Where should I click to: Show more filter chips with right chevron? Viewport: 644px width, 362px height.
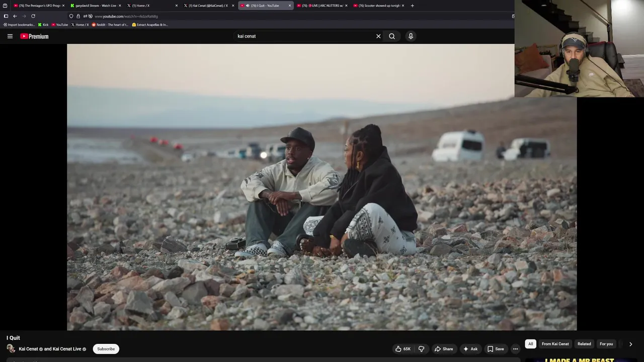coord(630,344)
